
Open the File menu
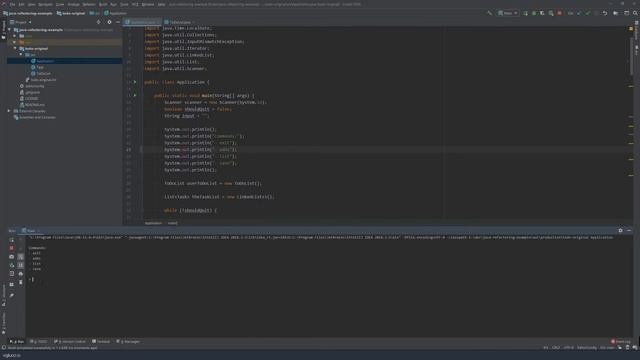coord(13,4)
